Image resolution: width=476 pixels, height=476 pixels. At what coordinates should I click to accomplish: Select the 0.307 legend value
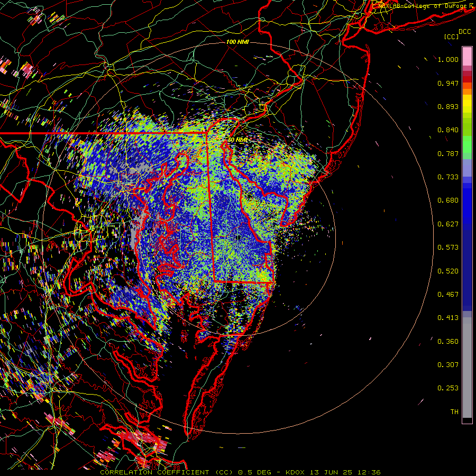click(x=448, y=365)
